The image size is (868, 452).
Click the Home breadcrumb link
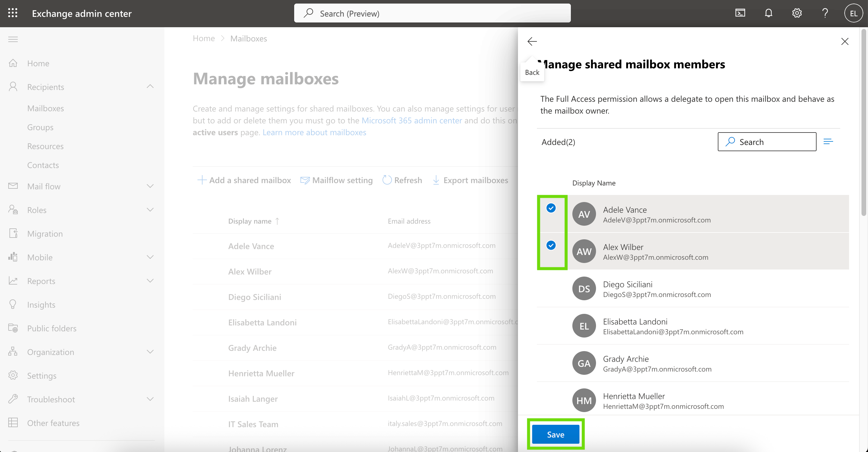(x=203, y=38)
